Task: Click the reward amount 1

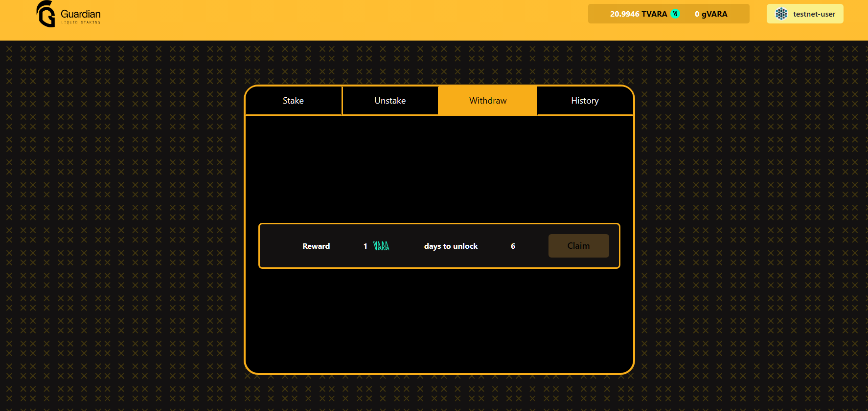Action: point(365,246)
